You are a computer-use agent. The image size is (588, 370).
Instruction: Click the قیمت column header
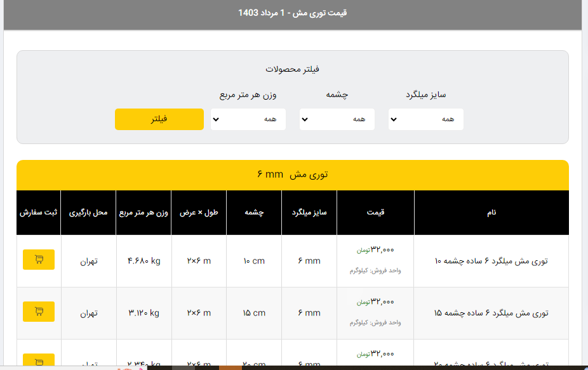(x=375, y=213)
